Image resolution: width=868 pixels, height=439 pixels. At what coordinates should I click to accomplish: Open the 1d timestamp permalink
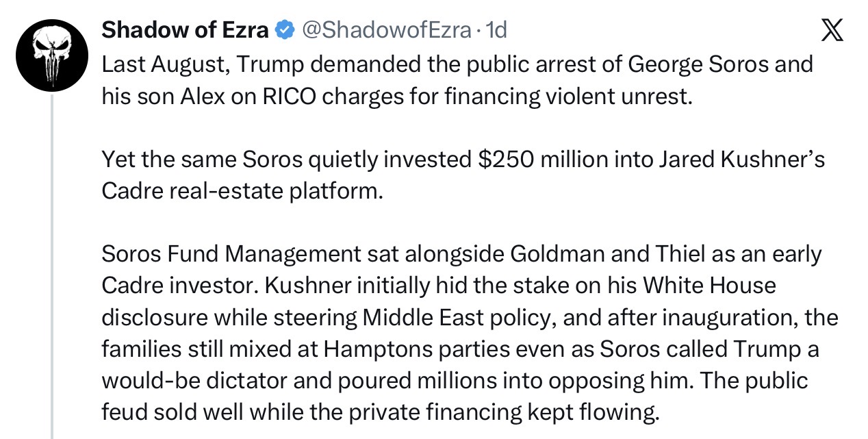tap(496, 30)
